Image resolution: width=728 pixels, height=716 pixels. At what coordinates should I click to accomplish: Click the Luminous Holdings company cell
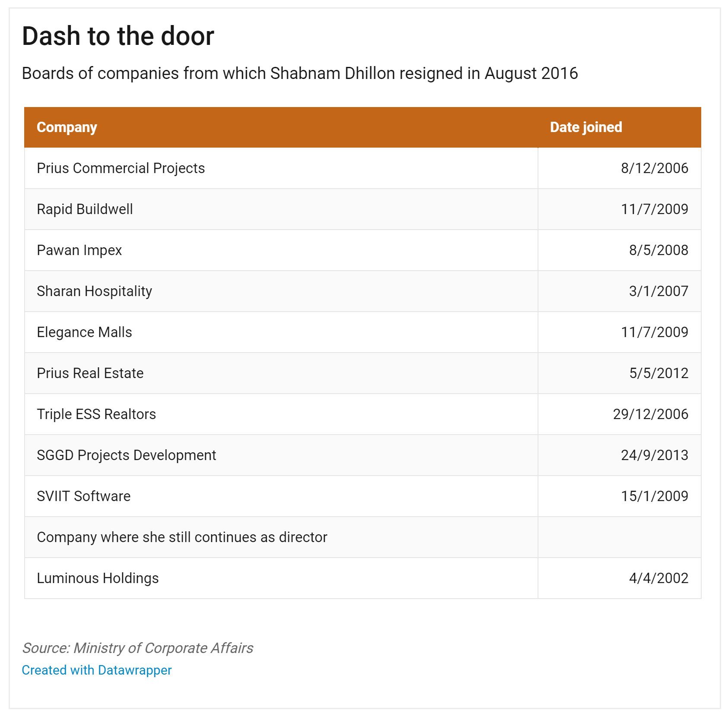point(98,578)
